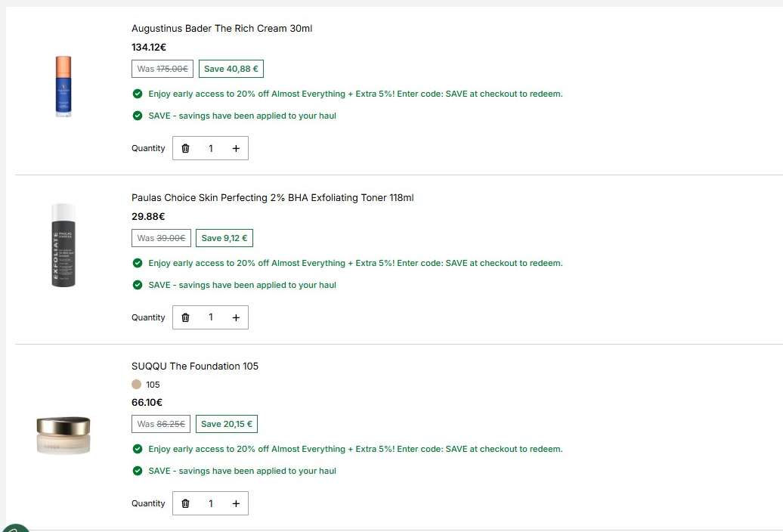Delete Paulas Choice BHA Toner via trash icon
Image resolution: width=783 pixels, height=532 pixels.
pos(185,317)
